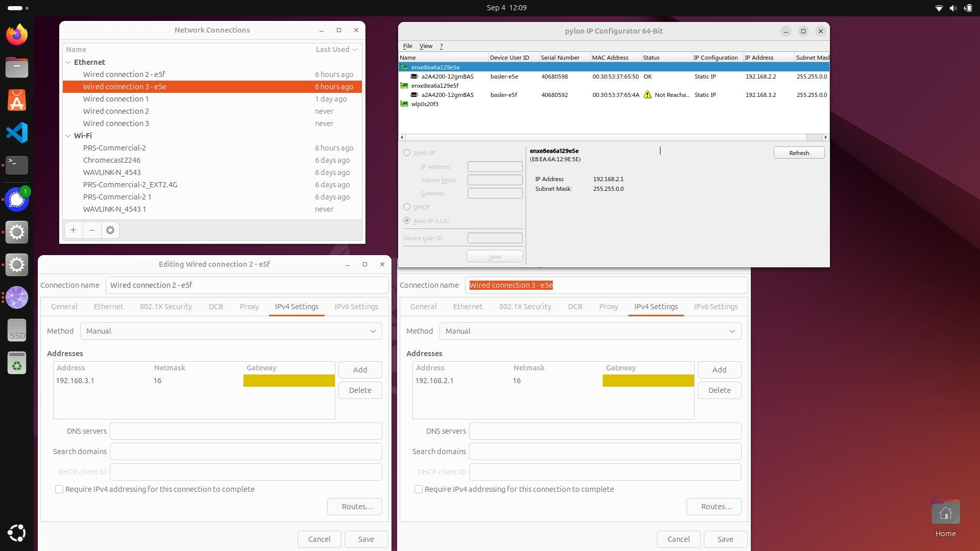Launch Ubuntu App Center from dock
The height and width of the screenshot is (551, 980).
(x=17, y=100)
